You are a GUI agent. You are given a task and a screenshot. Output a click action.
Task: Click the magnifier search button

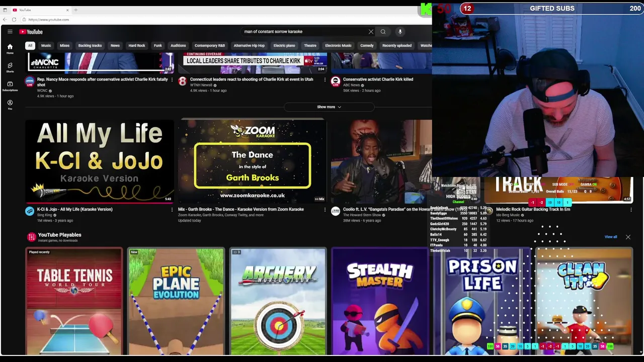(x=383, y=32)
